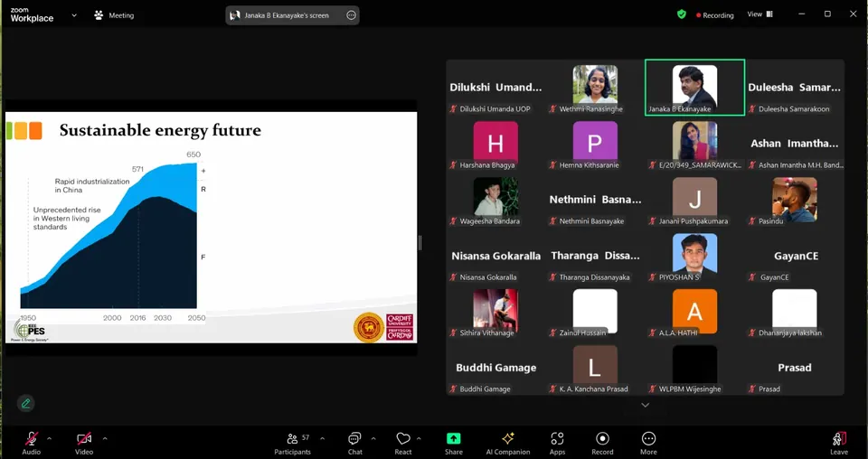Click the shared slide title text
This screenshot has width=868, height=459.
click(x=160, y=130)
